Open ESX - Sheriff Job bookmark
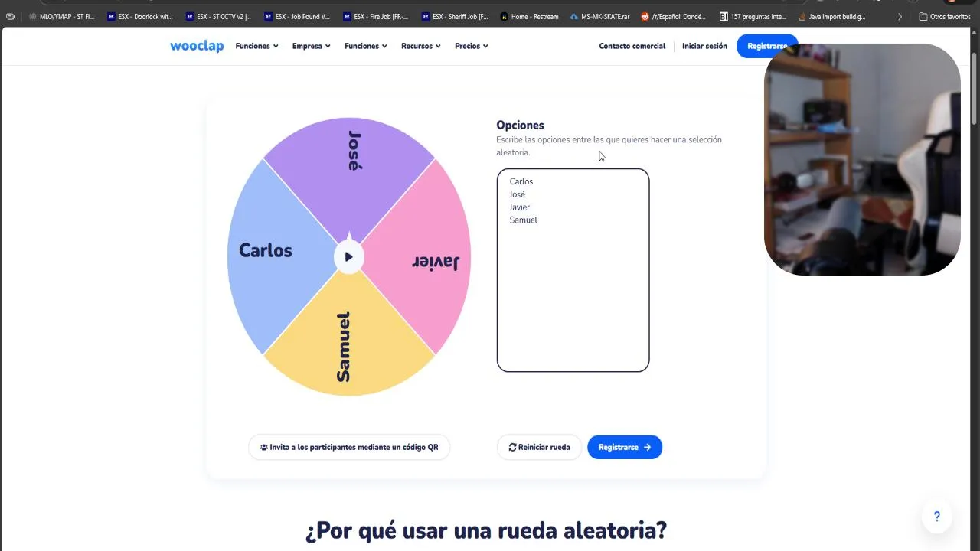980x551 pixels. (x=454, y=16)
